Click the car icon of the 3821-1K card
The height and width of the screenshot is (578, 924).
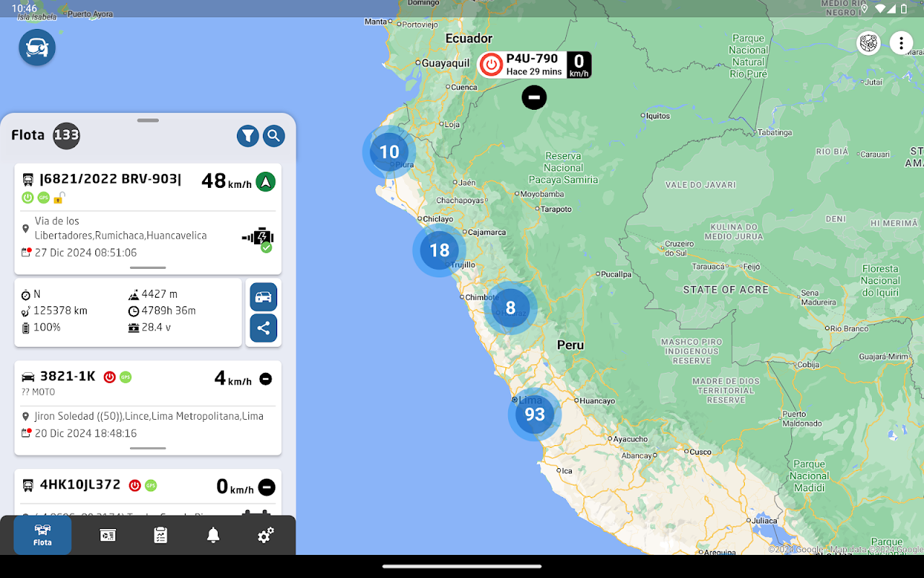coord(28,377)
